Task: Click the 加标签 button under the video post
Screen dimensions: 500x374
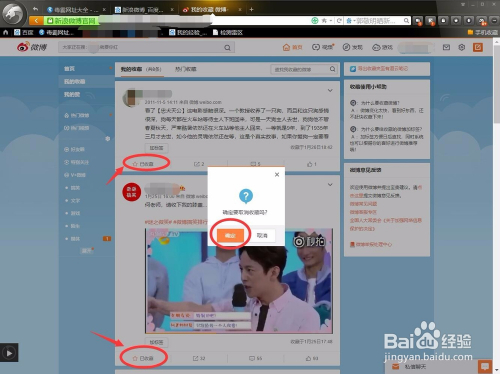Action: click(156, 342)
